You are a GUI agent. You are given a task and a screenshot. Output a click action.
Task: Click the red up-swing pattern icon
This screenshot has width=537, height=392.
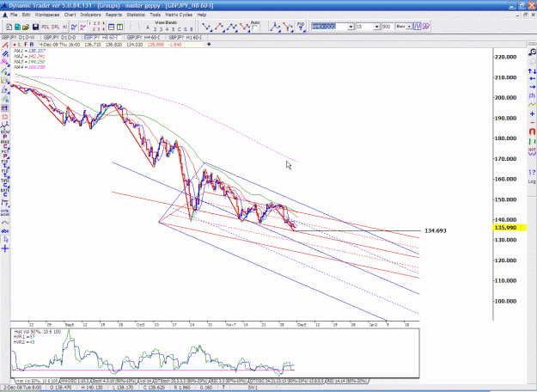click(x=219, y=27)
